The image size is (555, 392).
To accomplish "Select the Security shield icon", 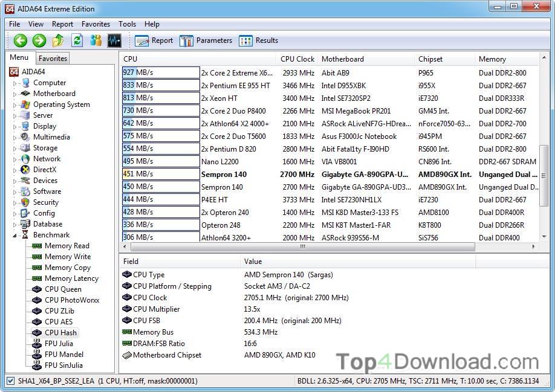I will [25, 202].
